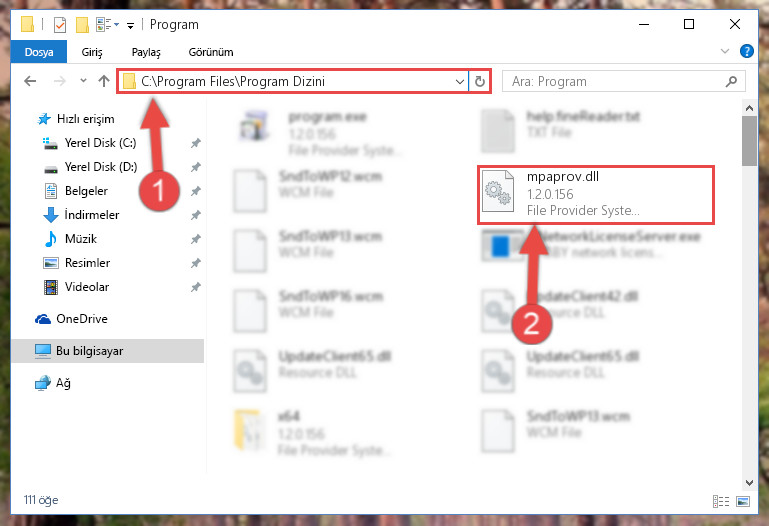This screenshot has width=769, height=526.
Task: Unpin Videolar using its pin icon
Action: [x=196, y=287]
